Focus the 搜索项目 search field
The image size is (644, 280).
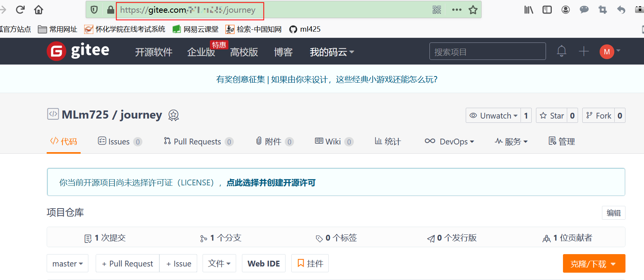pos(488,51)
